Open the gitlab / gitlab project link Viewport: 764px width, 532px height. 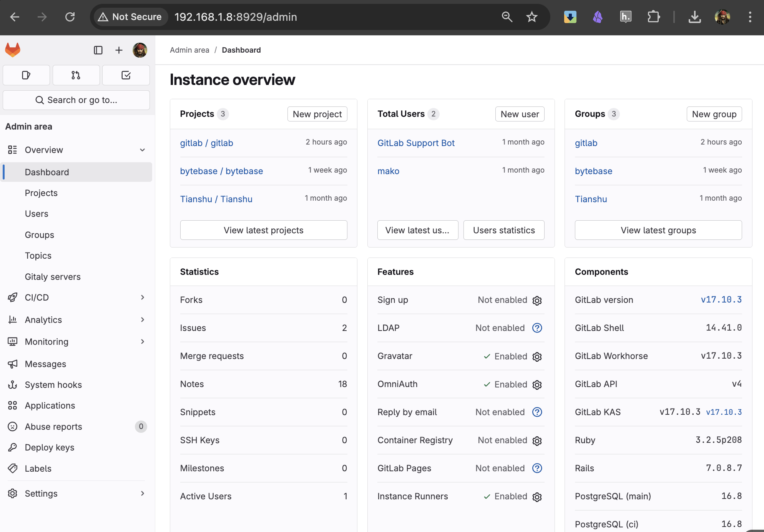coord(207,143)
